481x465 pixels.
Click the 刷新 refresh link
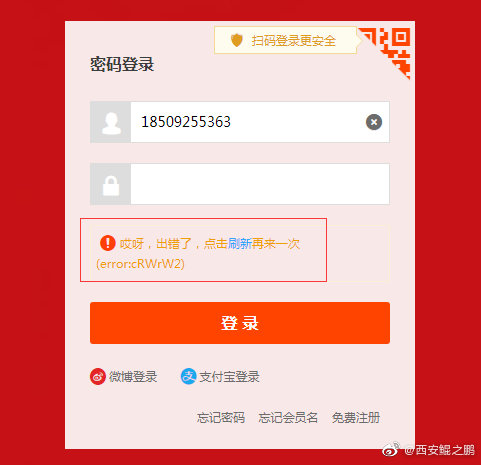239,244
